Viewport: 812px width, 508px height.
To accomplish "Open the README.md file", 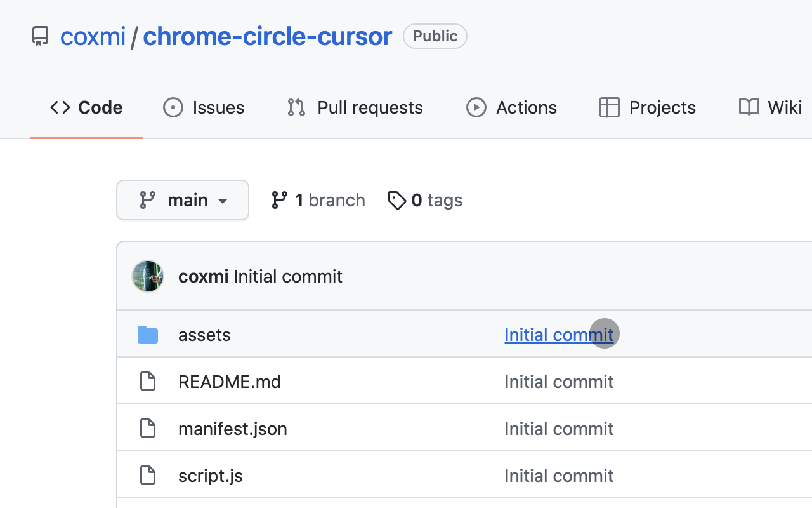I will point(230,382).
